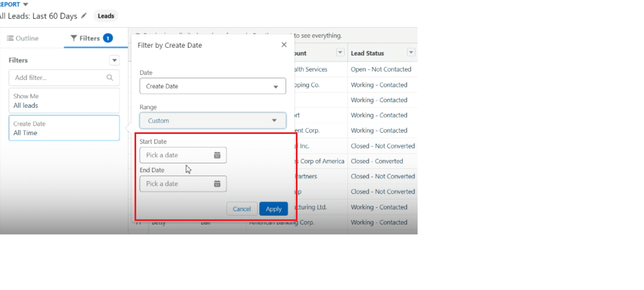This screenshot has height=290, width=644.
Task: Open the Report type dropdown arrow
Action: tap(25, 4)
